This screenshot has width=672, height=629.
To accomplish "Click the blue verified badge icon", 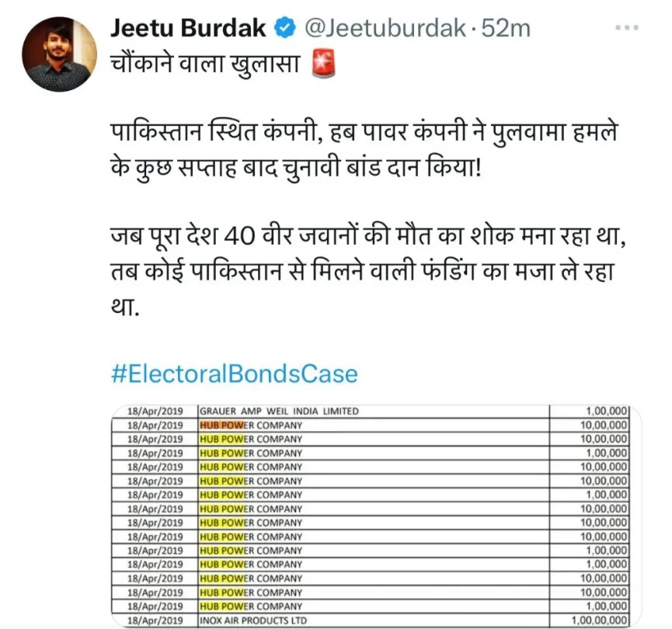I will click(x=285, y=28).
